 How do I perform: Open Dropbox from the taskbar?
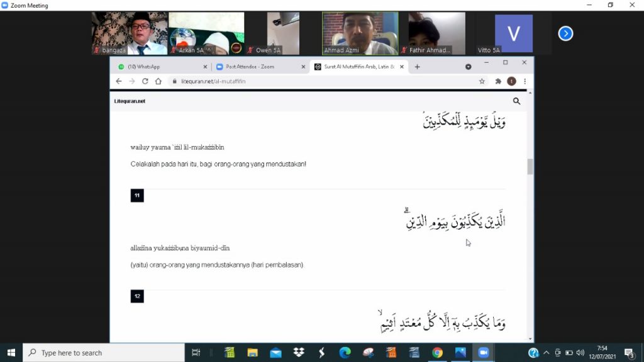tap(299, 353)
